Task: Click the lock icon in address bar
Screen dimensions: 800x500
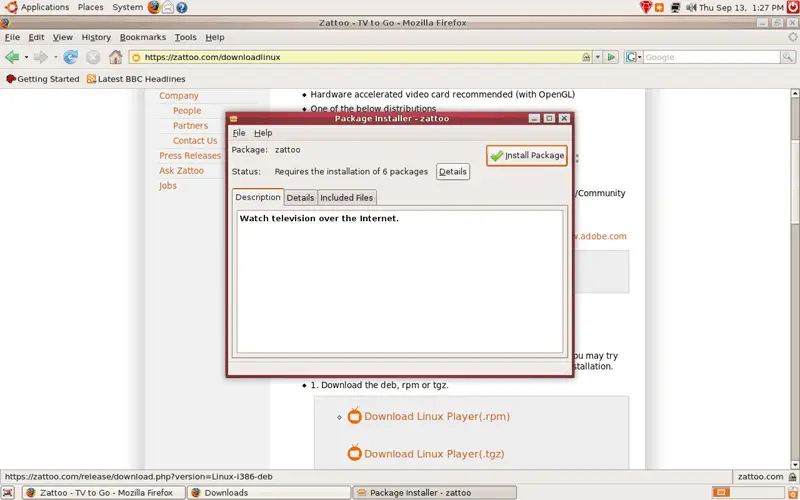Action: [x=587, y=57]
